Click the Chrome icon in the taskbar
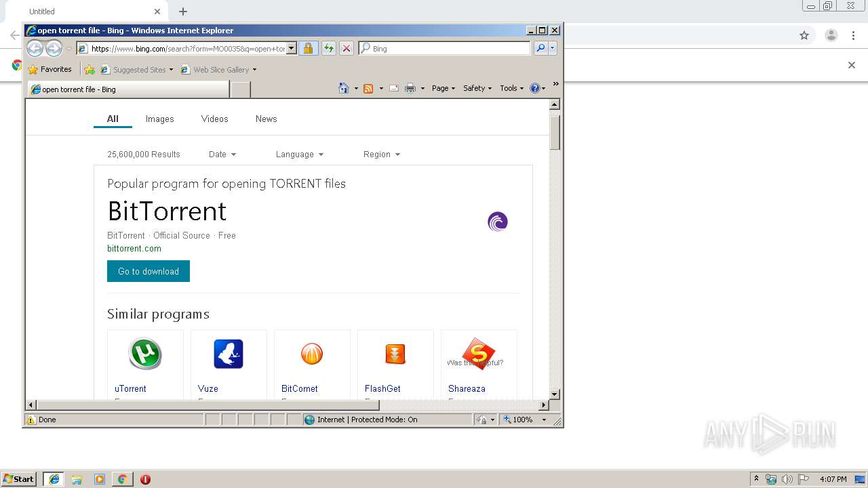Image resolution: width=868 pixels, height=488 pixels. point(122,479)
